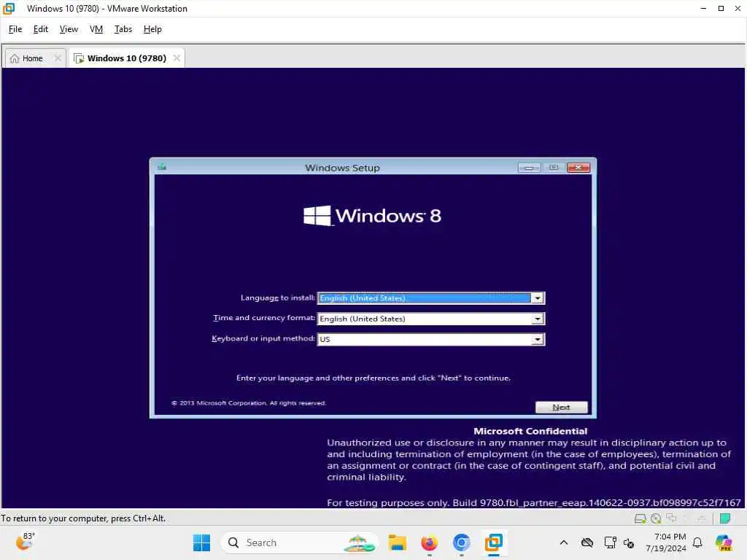Open File Explorer from taskbar
The width and height of the screenshot is (747, 560).
tap(398, 542)
